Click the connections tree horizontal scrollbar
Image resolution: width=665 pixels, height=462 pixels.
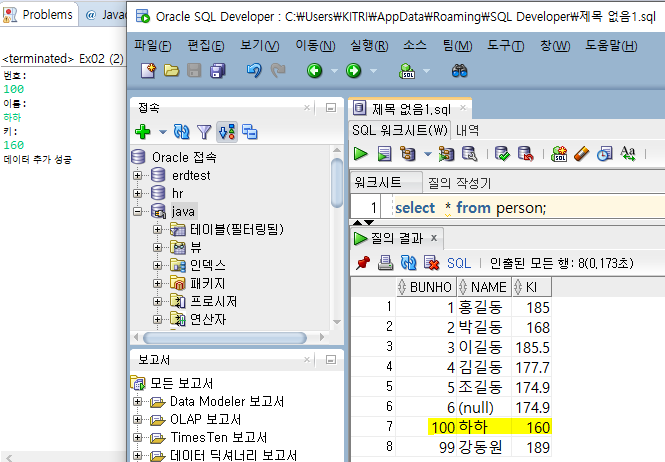(225, 338)
